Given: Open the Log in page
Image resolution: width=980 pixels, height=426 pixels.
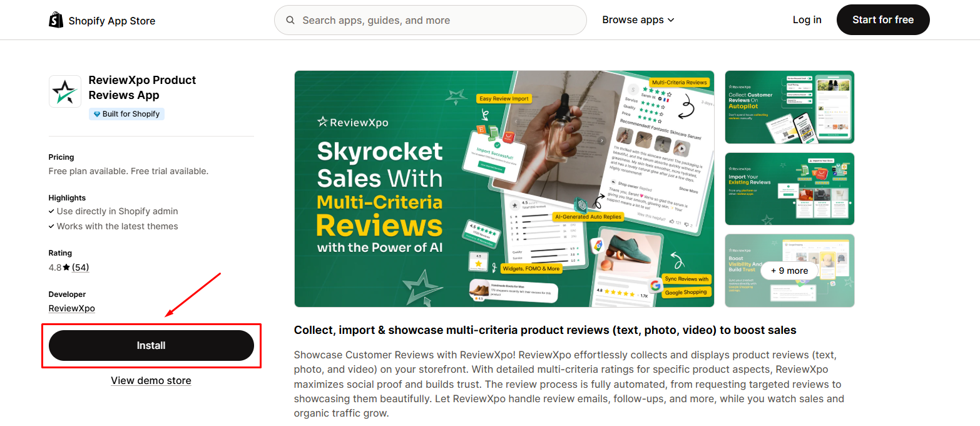Looking at the screenshot, I should [x=807, y=20].
